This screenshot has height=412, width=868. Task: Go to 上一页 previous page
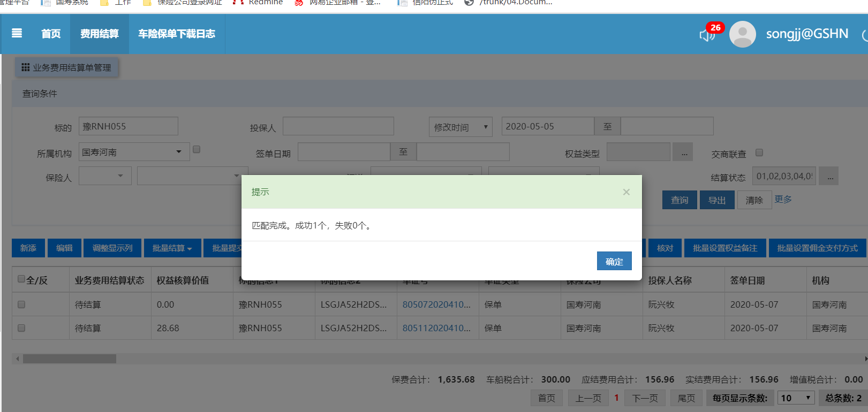coord(588,398)
